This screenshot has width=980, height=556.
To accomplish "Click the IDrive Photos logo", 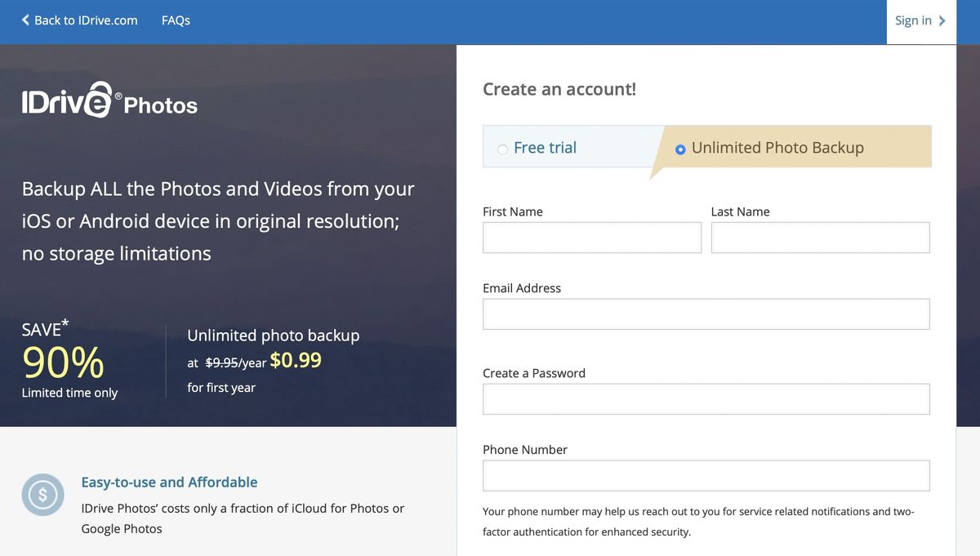I will [109, 100].
